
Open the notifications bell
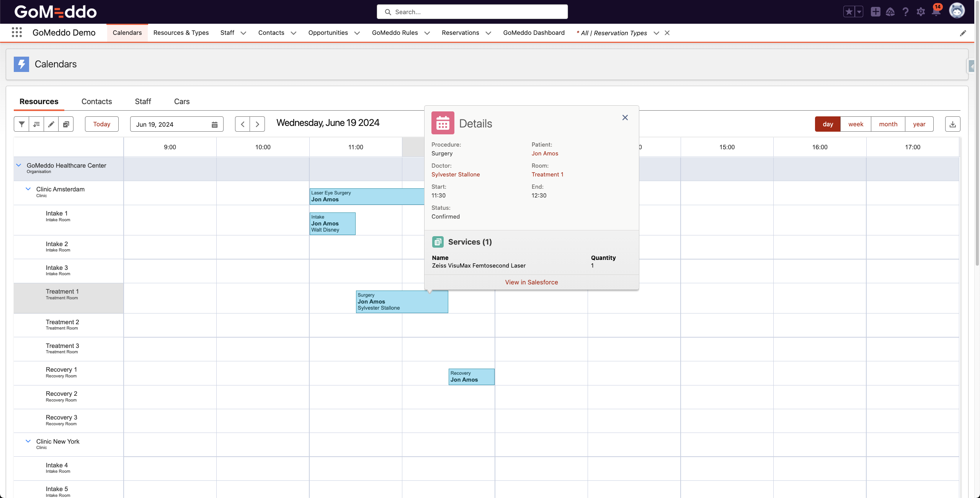tap(936, 12)
